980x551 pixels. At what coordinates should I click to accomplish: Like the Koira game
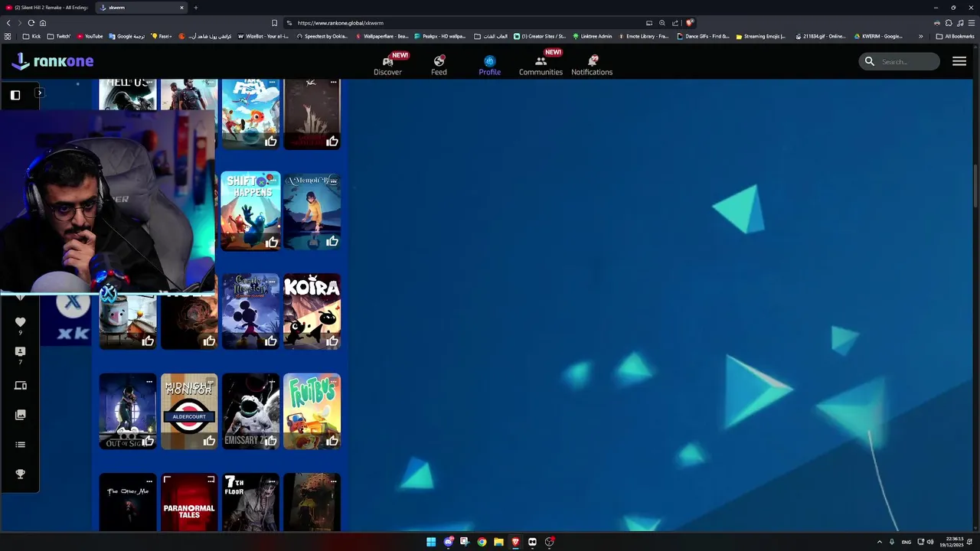pos(332,341)
